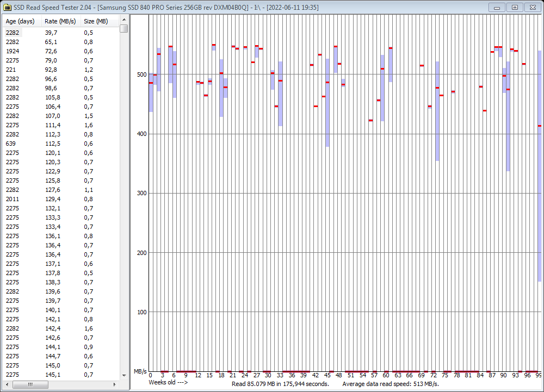Select the row with rate 136,1
Viewport: 544px width, 392px height.
tap(61, 236)
